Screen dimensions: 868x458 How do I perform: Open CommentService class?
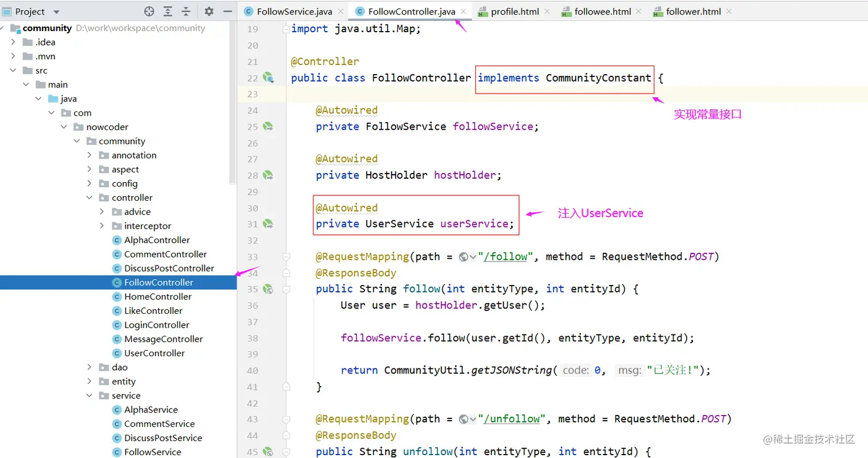[x=160, y=424]
